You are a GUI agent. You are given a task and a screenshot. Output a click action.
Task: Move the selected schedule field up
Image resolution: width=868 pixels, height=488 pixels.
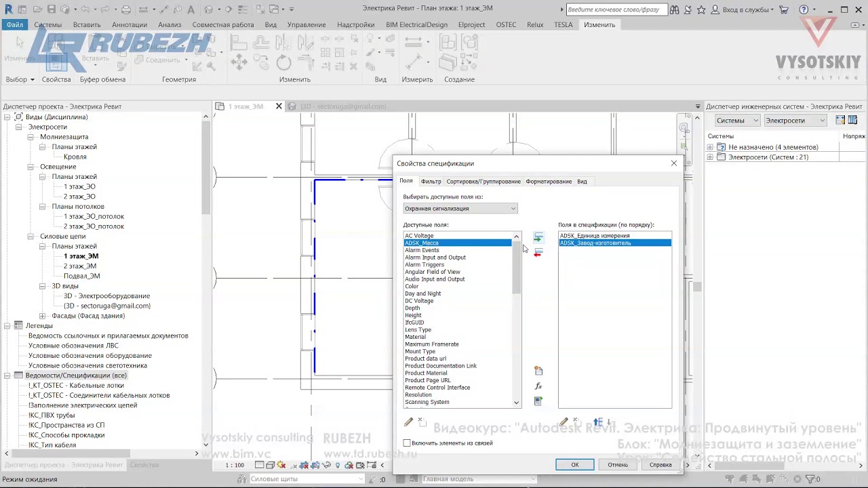pos(597,422)
